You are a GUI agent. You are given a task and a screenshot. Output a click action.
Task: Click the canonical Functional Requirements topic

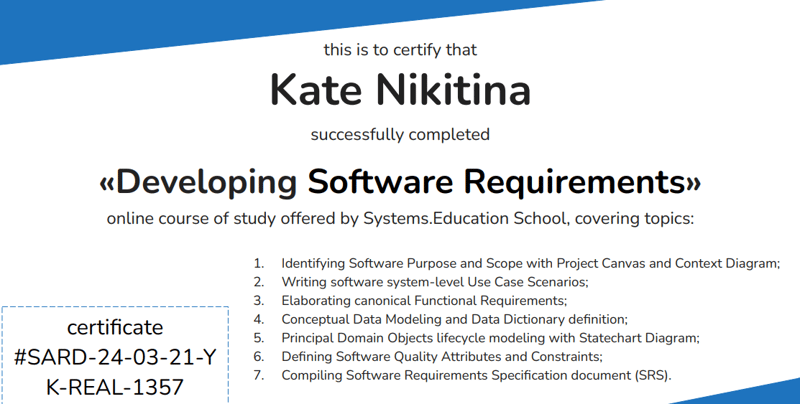coord(424,300)
